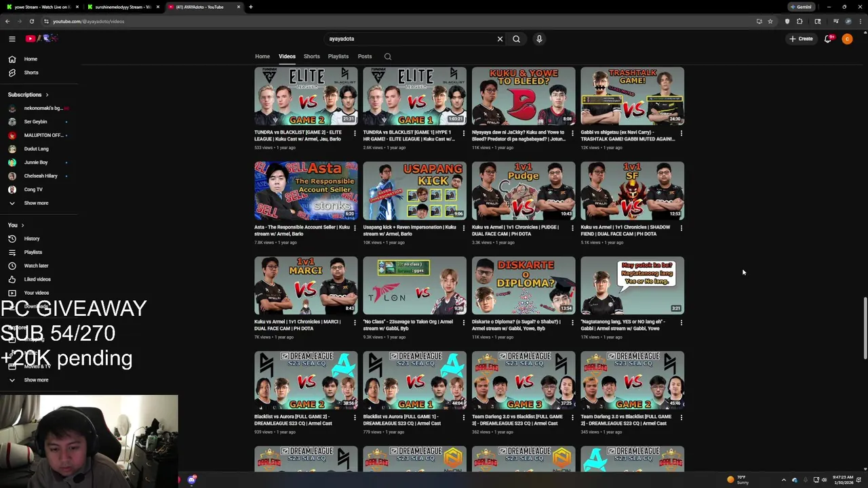Open the Windows taskbar weather widget

(x=738, y=479)
